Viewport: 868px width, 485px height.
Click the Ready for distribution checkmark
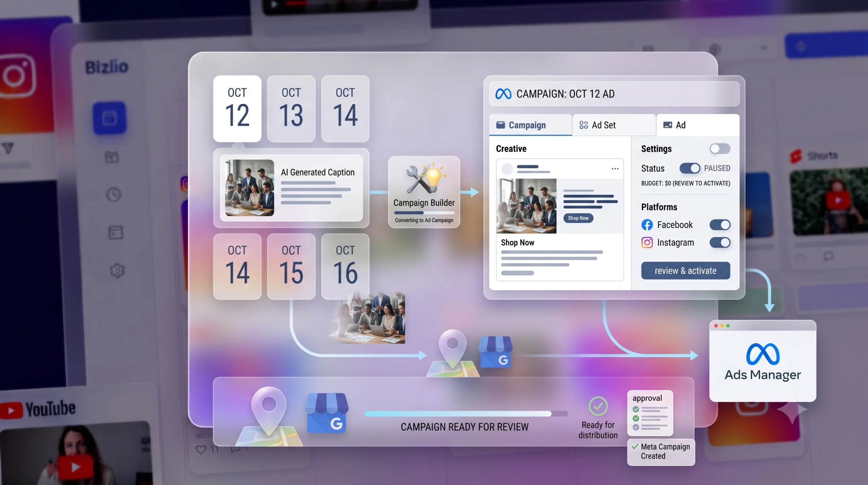(x=598, y=406)
